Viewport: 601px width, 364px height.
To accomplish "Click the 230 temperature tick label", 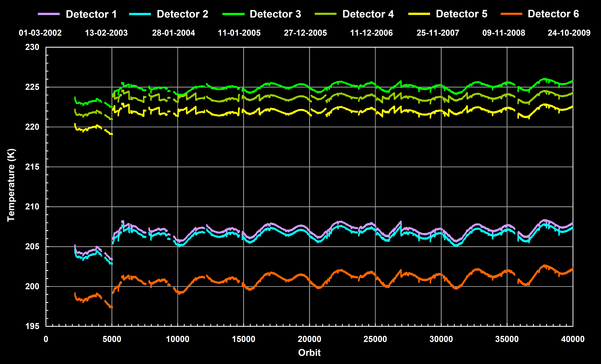I will pos(32,47).
